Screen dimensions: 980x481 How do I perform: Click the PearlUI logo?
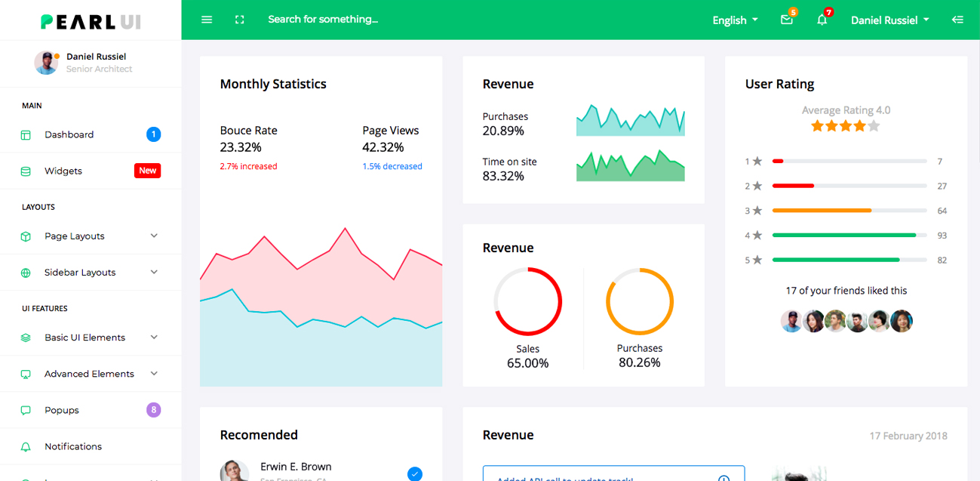pos(91,22)
